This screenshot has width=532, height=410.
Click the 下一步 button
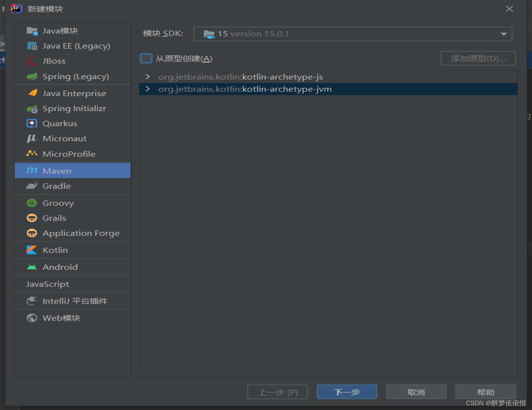pos(347,392)
